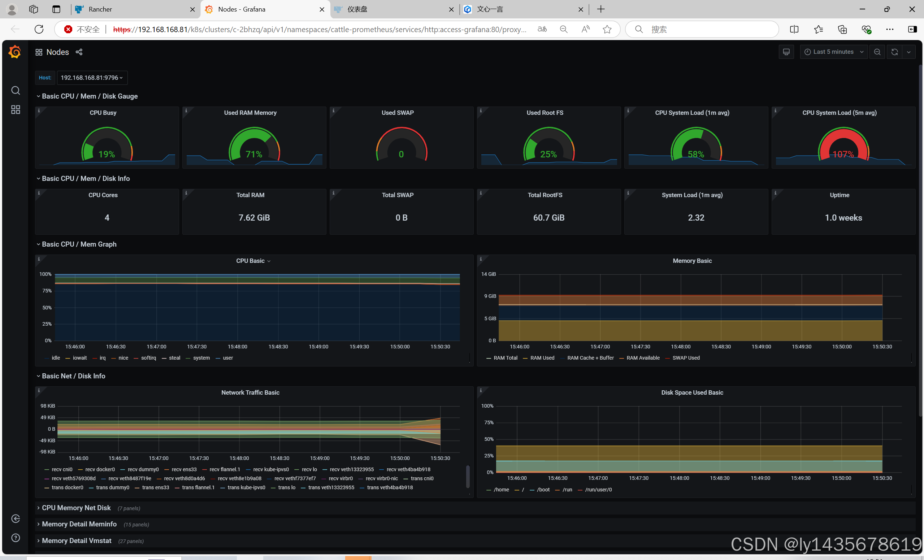Screen dimensions: 924x560
Task: Open the Grafana search icon in sidebar
Action: 16,90
